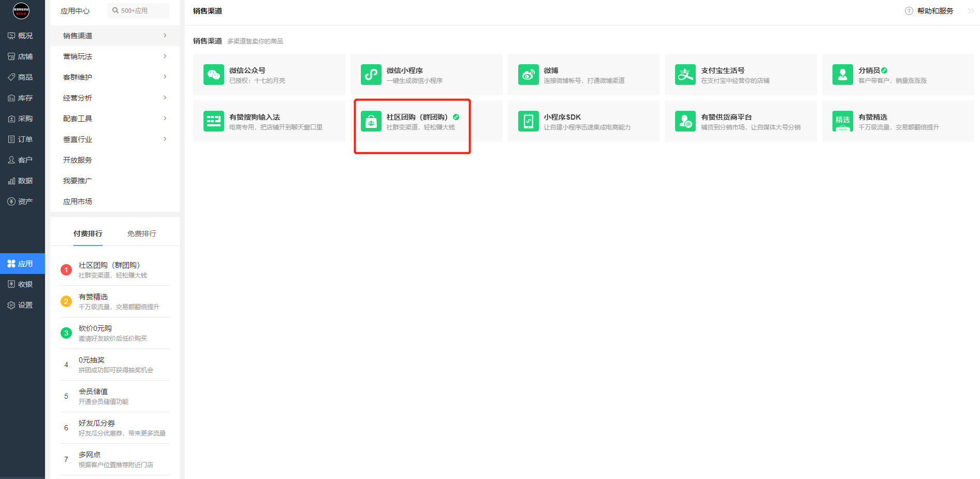Open rank 6 好友瓜分券 in ranking list
This screenshot has width=980, height=479.
click(115, 428)
